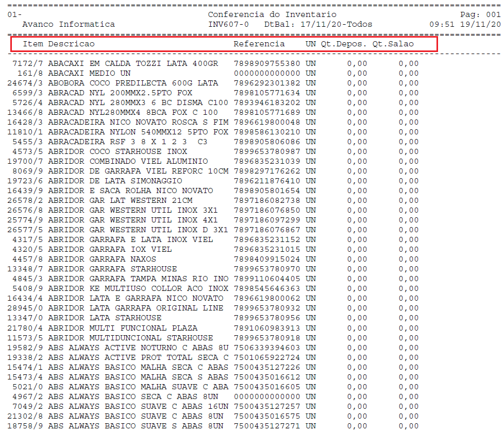The image size is (504, 432).
Task: Click the Referencia column header
Action: pos(259,44)
